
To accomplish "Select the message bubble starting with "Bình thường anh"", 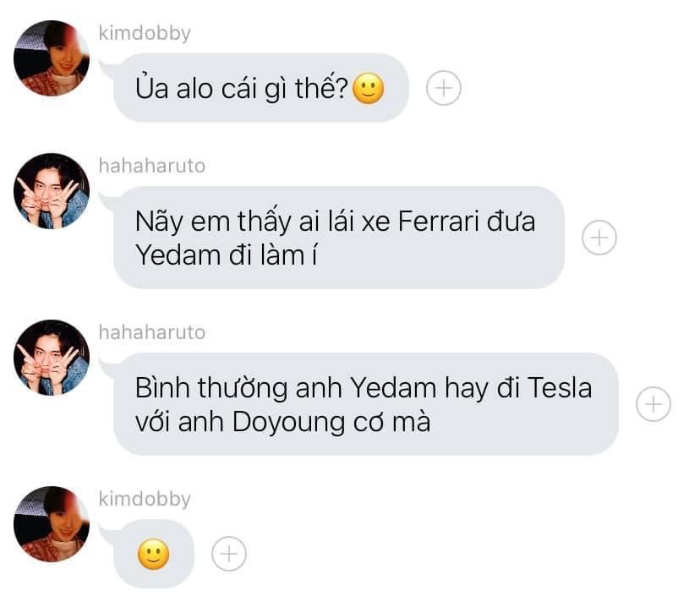I will click(x=365, y=404).
